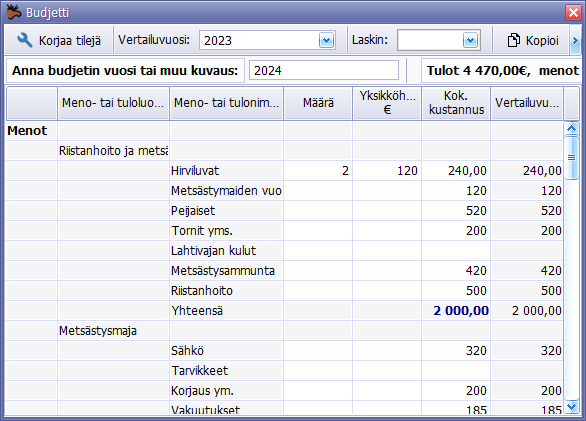Click the scrollbar down arrow

point(571,406)
